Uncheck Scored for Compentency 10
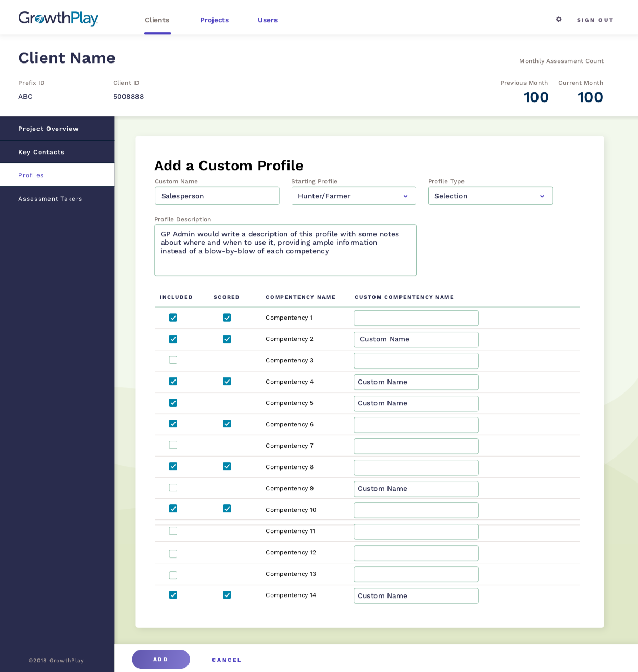This screenshot has width=638, height=672. tap(227, 508)
